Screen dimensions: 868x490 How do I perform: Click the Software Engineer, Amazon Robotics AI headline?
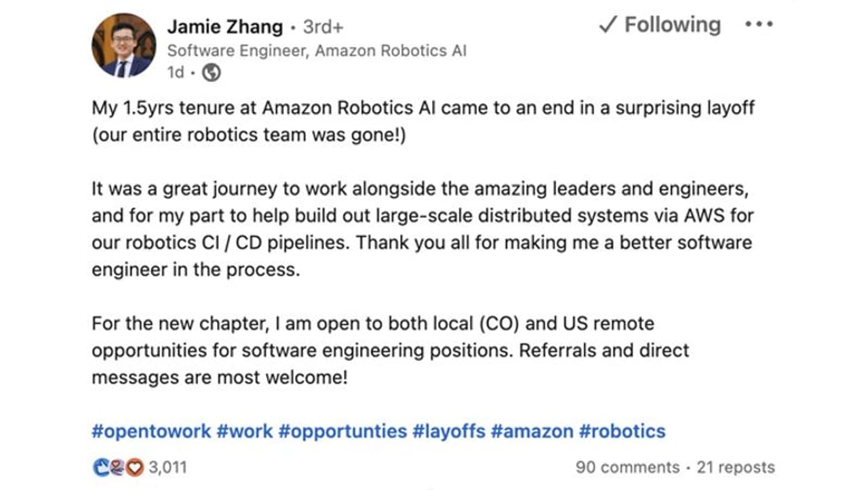click(317, 50)
